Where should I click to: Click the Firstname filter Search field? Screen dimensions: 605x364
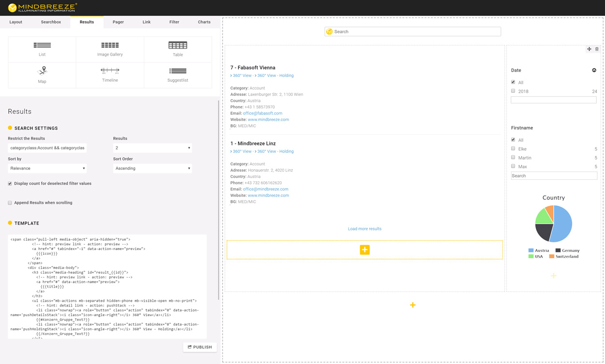[x=554, y=176]
